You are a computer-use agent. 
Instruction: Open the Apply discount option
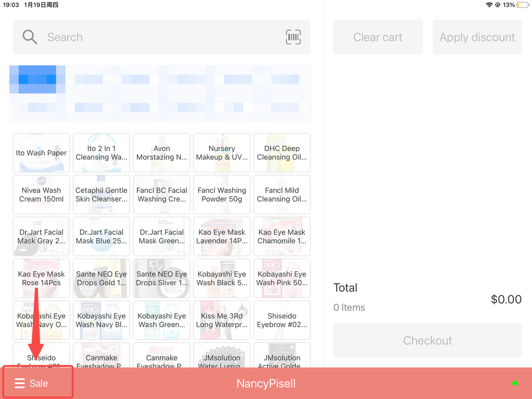coord(477,37)
